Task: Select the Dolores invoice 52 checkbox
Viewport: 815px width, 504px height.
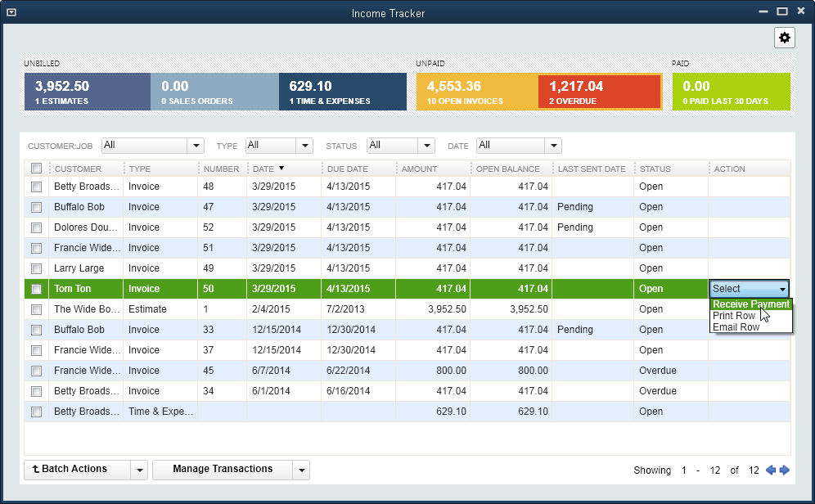Action: (36, 227)
